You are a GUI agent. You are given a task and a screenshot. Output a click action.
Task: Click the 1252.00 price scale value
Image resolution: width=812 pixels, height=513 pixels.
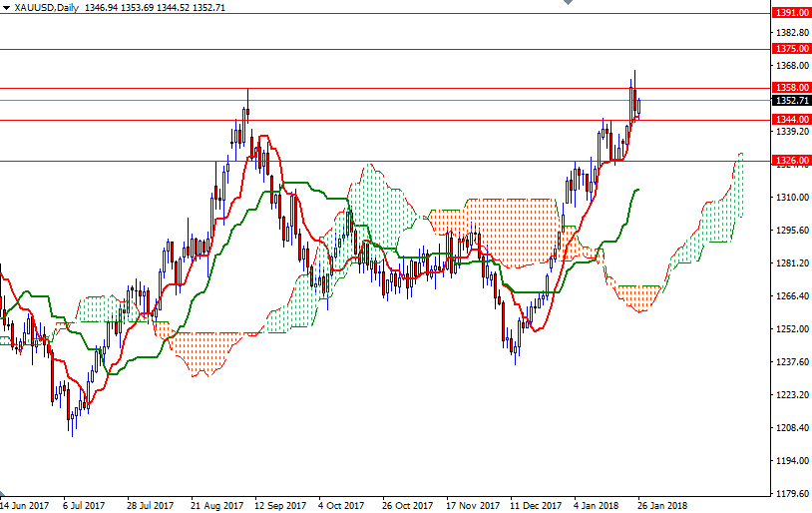790,329
